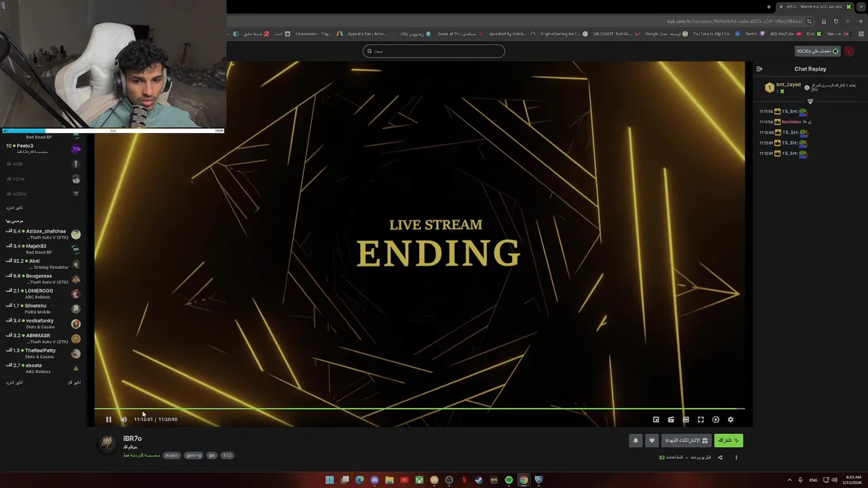Open the three-dot more options menu
Image resolution: width=868 pixels, height=488 pixels.
[736, 457]
